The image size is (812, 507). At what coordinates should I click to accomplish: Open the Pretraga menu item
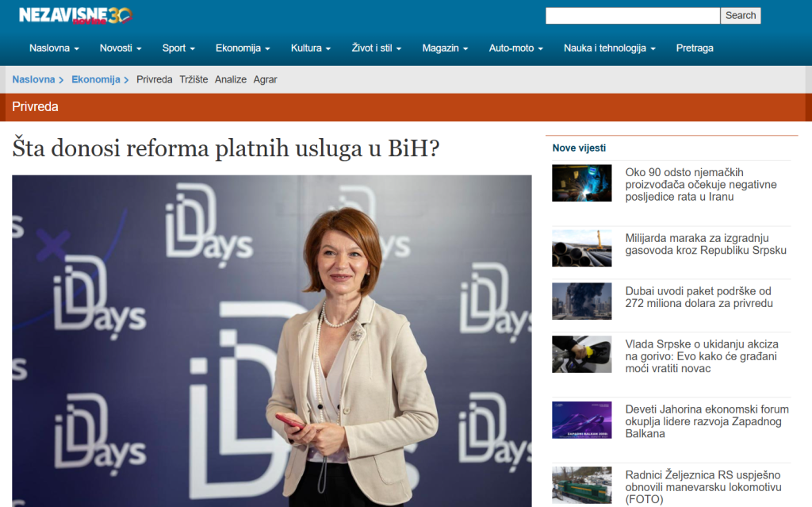click(694, 48)
